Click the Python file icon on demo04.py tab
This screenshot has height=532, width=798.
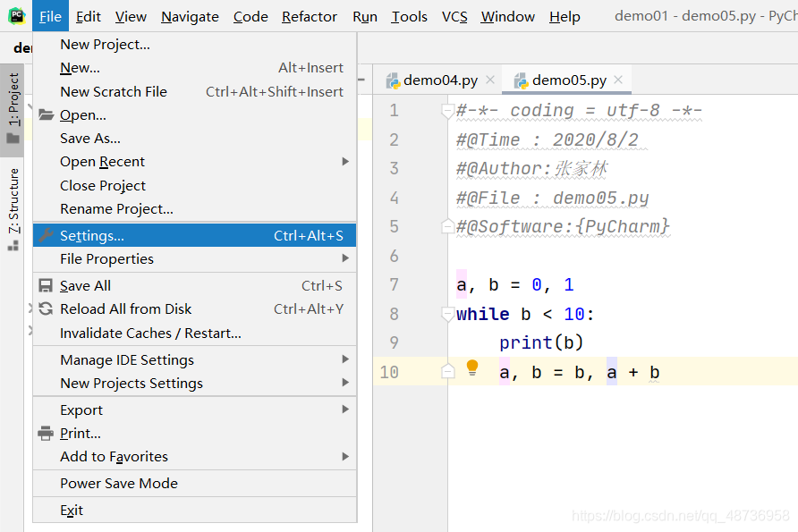pyautogui.click(x=393, y=80)
